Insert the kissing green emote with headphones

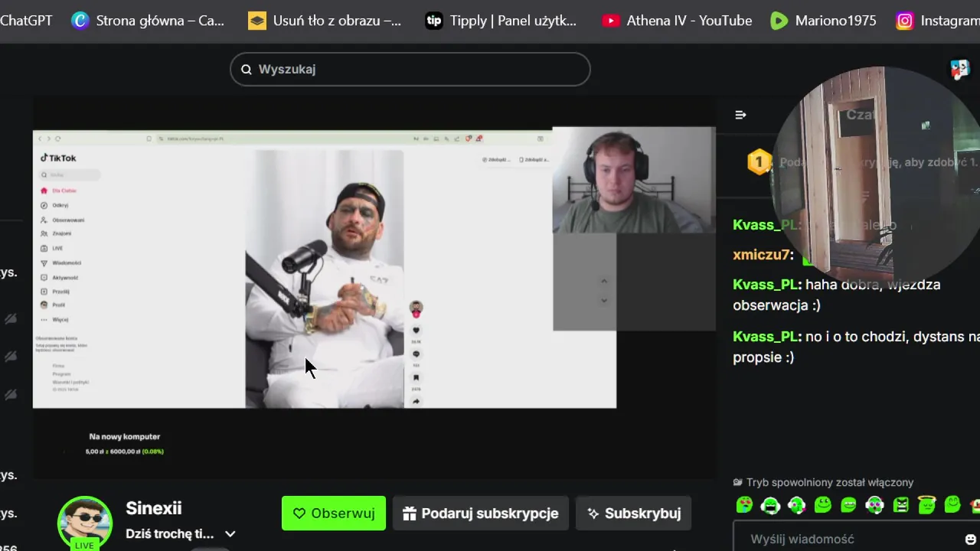tap(796, 505)
